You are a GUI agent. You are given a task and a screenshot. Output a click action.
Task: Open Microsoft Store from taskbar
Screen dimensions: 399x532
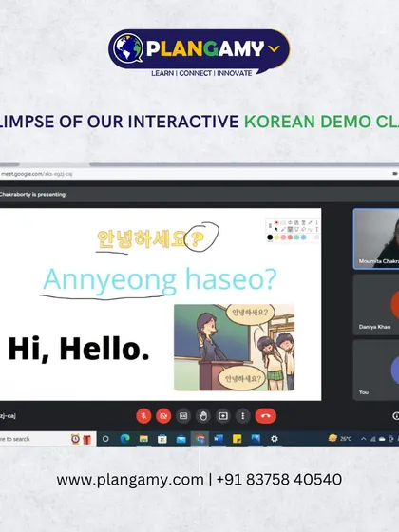click(162, 439)
